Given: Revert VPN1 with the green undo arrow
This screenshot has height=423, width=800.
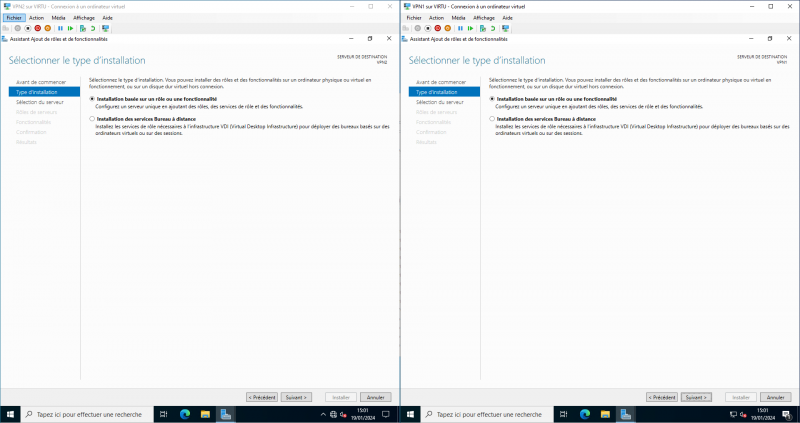Looking at the screenshot, I should tap(493, 29).
